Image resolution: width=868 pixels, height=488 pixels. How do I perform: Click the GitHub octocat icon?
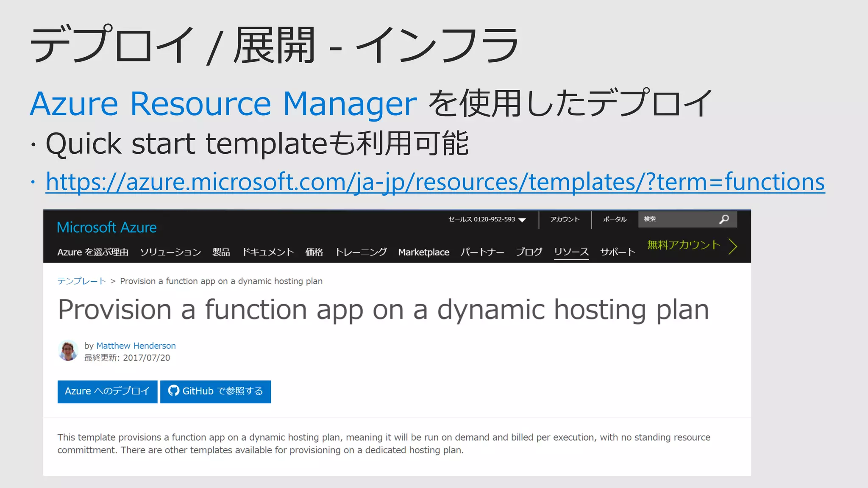point(173,391)
